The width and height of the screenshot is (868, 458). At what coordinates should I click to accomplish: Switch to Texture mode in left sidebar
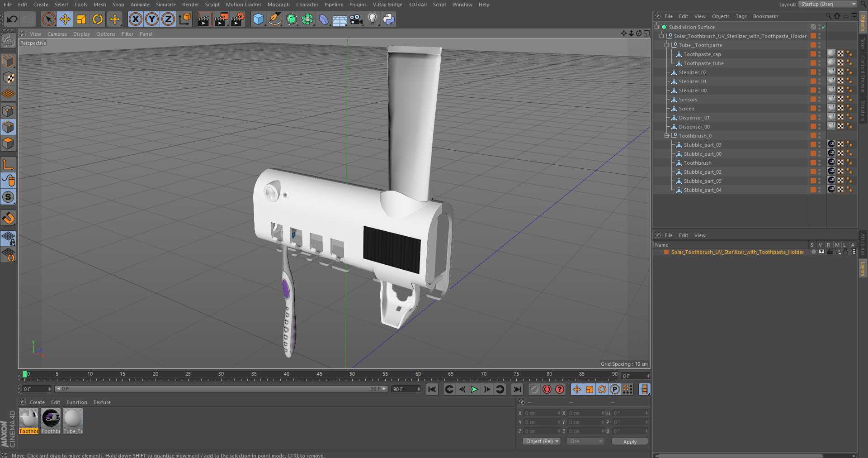click(x=8, y=78)
